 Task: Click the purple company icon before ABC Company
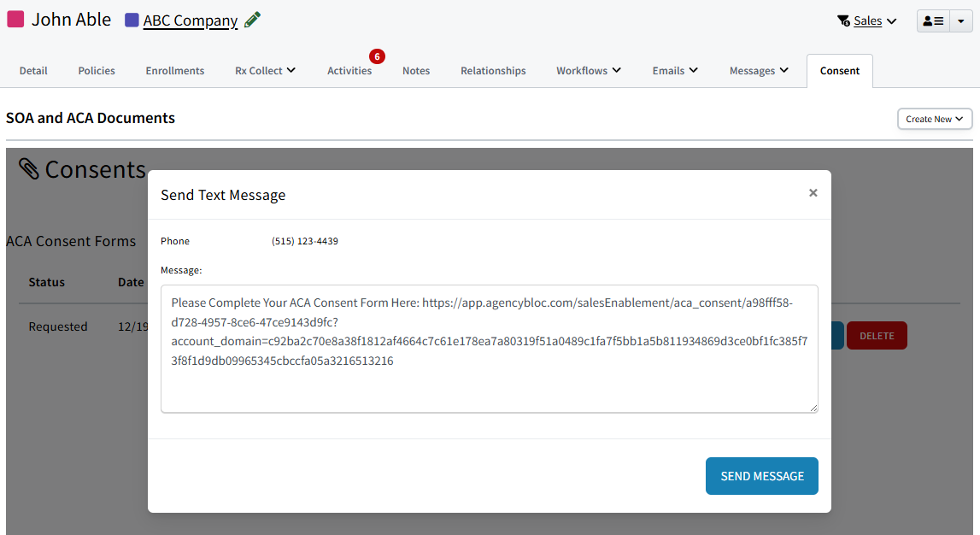coord(130,19)
